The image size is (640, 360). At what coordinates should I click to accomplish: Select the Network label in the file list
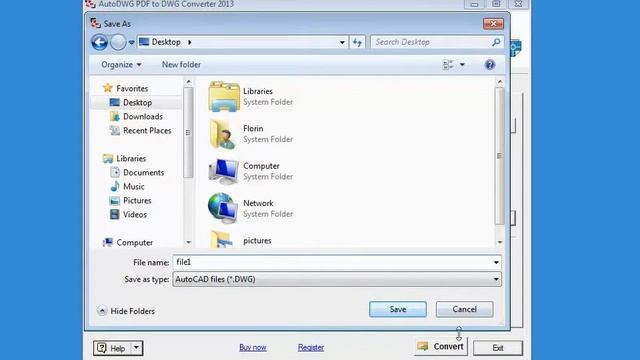258,203
